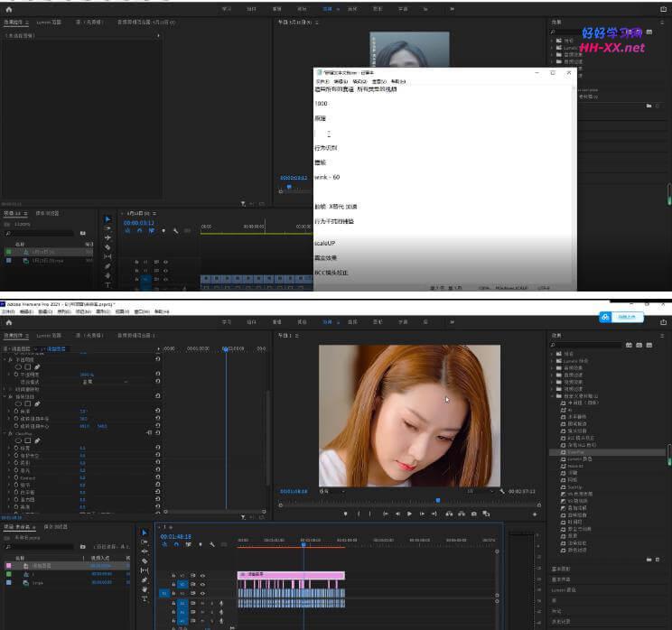Toggle V3 sync lock in main timeline
Image resolution: width=672 pixels, height=630 pixels.
[193, 576]
